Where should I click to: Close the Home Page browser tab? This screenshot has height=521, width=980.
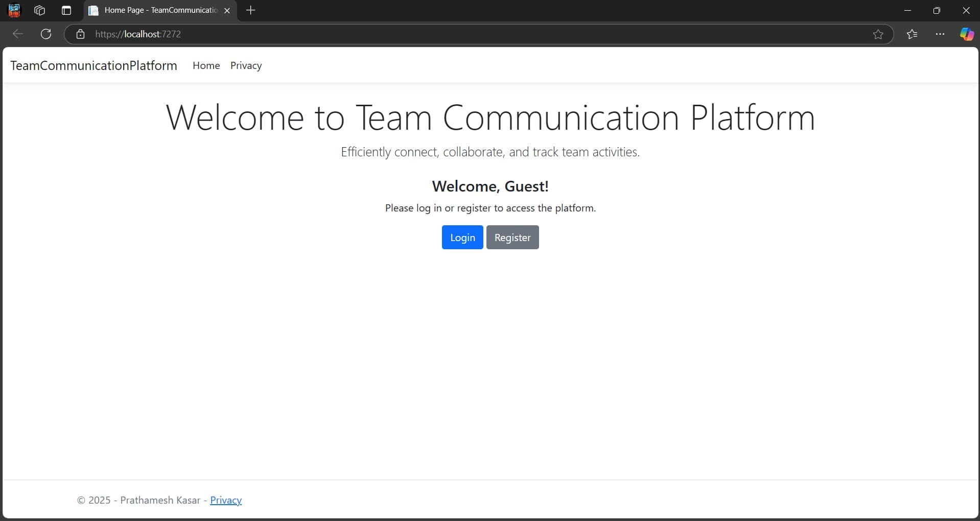pyautogui.click(x=227, y=10)
